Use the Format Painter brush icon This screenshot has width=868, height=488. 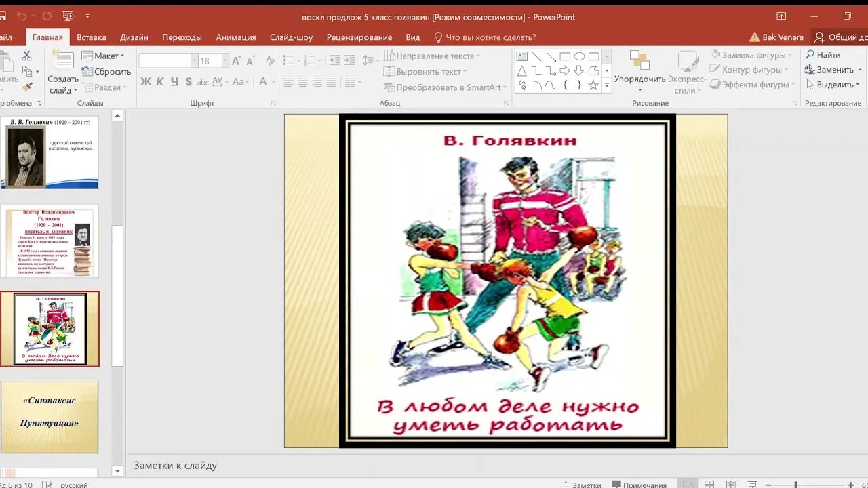click(x=27, y=87)
